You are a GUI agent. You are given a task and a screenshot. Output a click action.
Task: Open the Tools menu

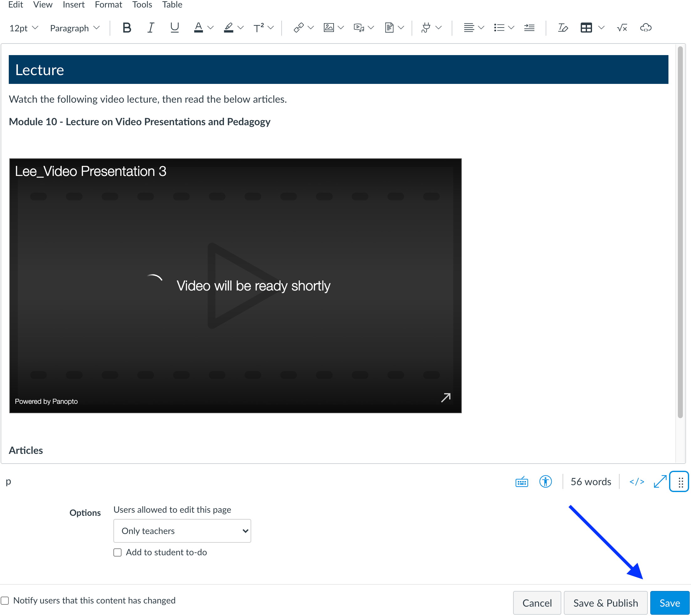(142, 5)
